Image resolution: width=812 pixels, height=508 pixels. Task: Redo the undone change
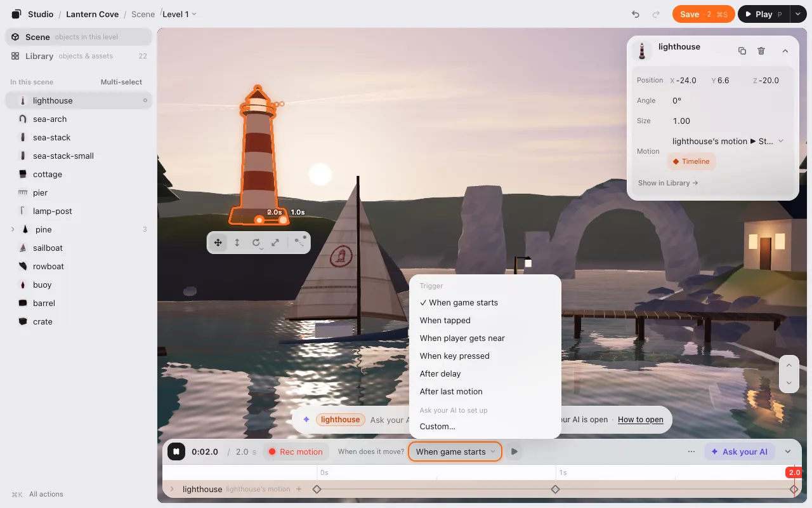point(656,14)
